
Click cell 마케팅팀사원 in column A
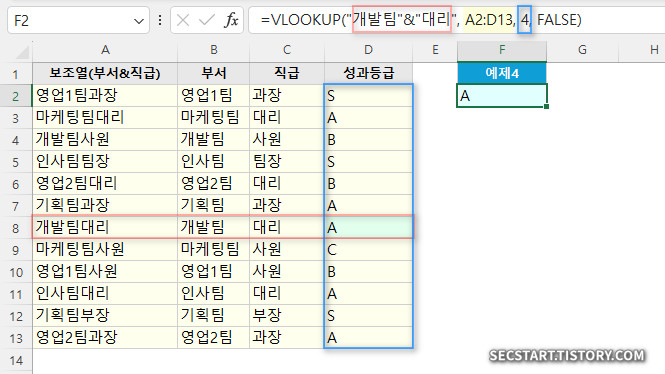click(x=105, y=250)
